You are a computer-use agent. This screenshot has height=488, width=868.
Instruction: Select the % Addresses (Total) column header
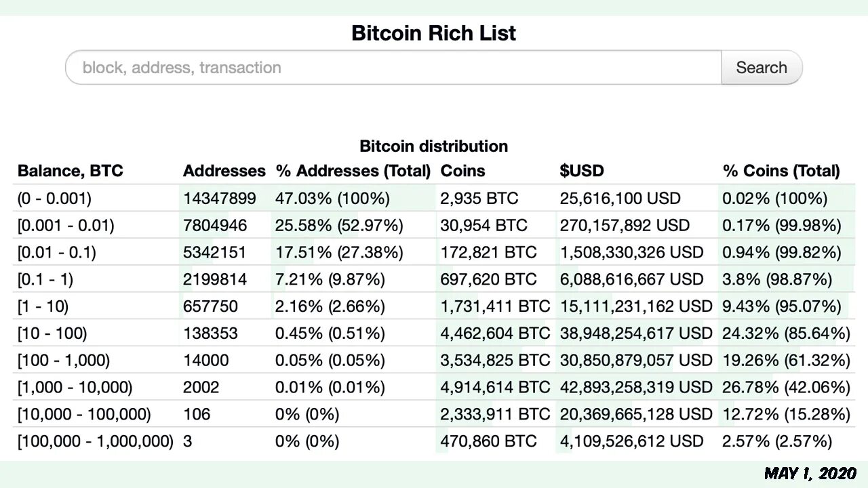tap(353, 171)
